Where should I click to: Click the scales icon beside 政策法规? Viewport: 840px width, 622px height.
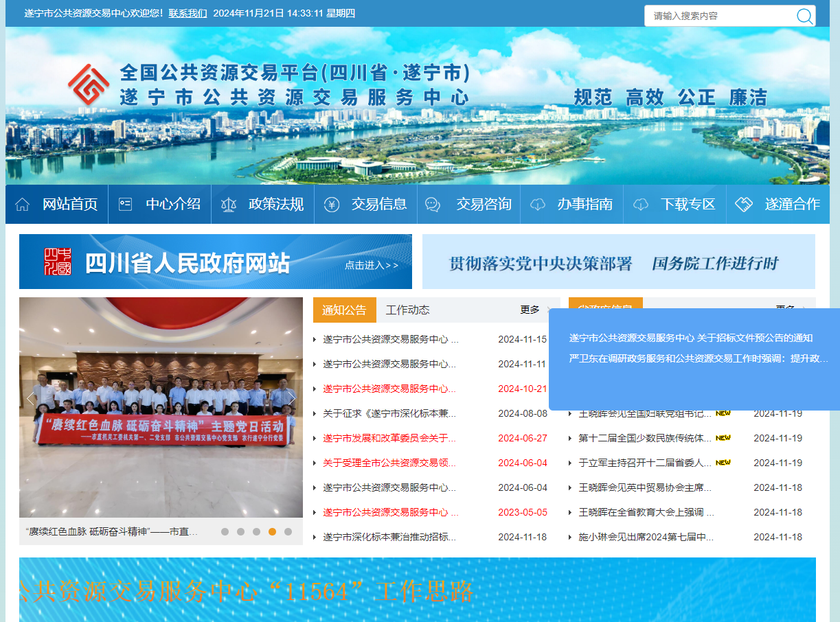pos(228,205)
